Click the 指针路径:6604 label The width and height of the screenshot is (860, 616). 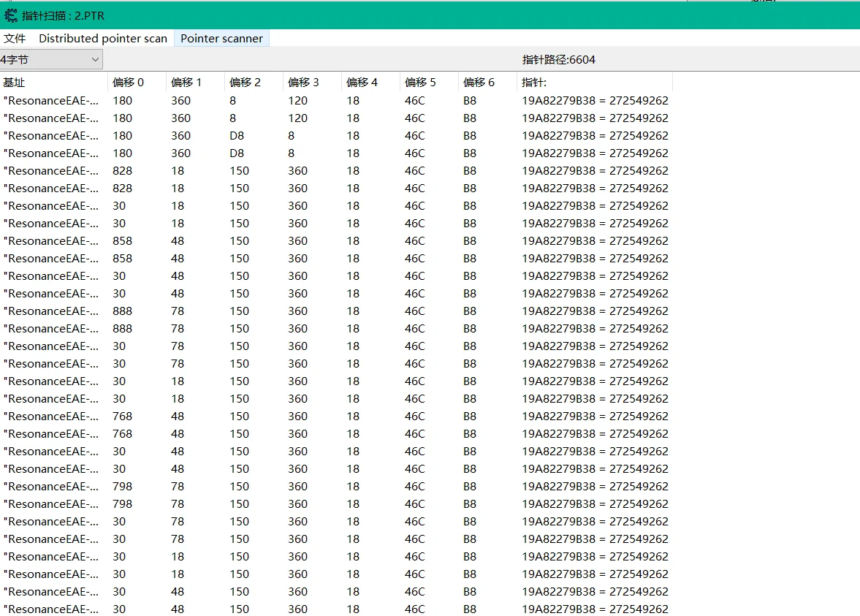click(558, 59)
